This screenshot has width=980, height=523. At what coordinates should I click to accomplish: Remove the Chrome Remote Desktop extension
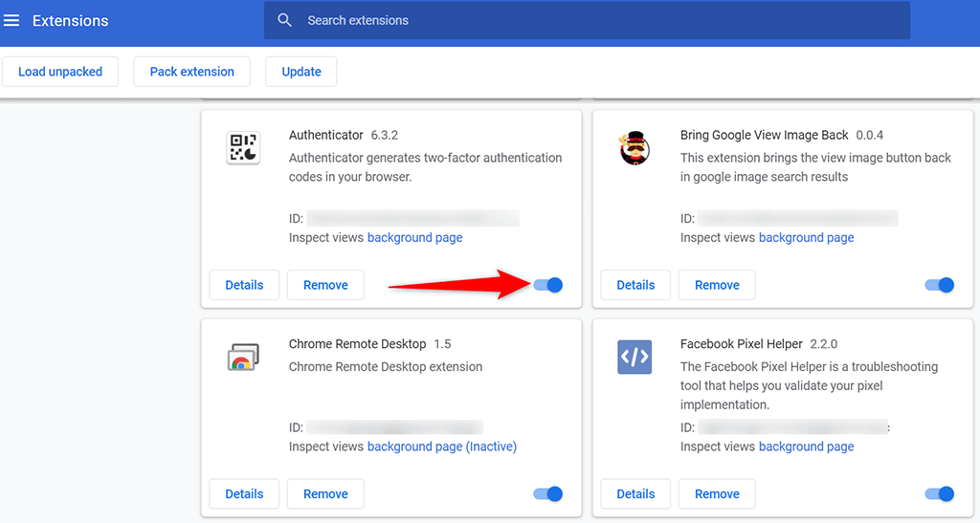pos(325,494)
